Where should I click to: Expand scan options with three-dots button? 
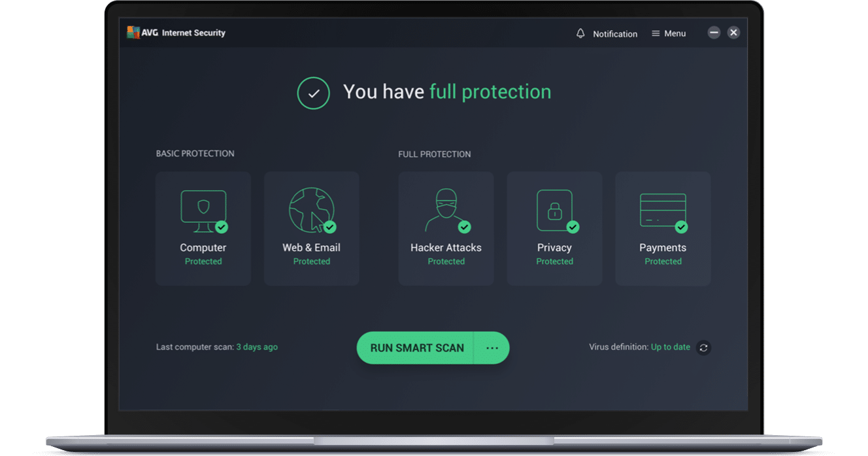click(492, 348)
